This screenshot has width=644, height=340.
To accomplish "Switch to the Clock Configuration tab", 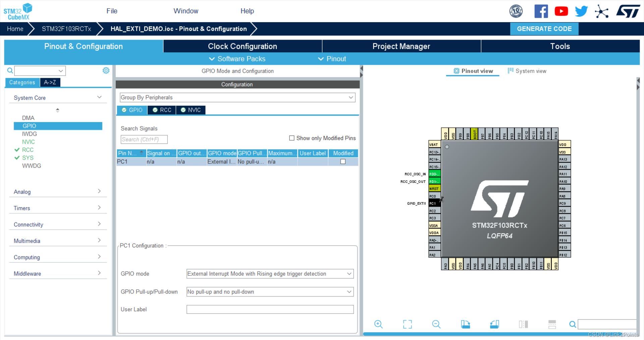I will pyautogui.click(x=243, y=46).
